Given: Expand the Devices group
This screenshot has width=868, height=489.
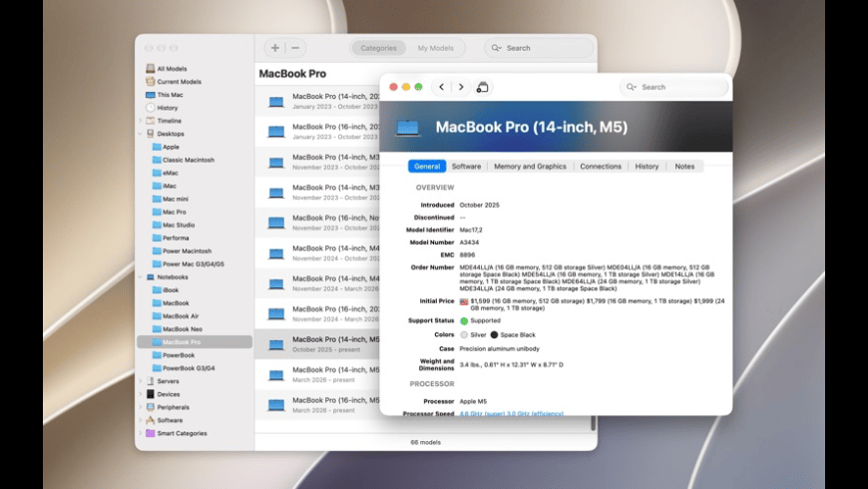Looking at the screenshot, I should point(140,394).
